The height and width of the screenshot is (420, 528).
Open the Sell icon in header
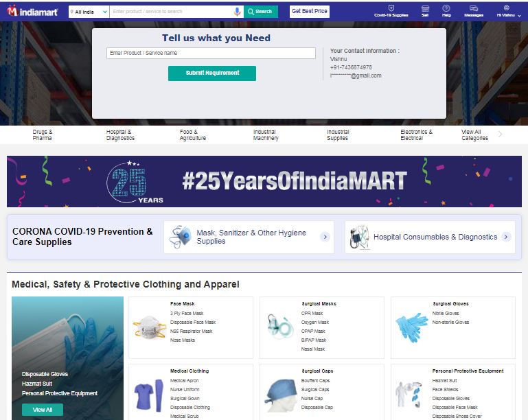[425, 11]
